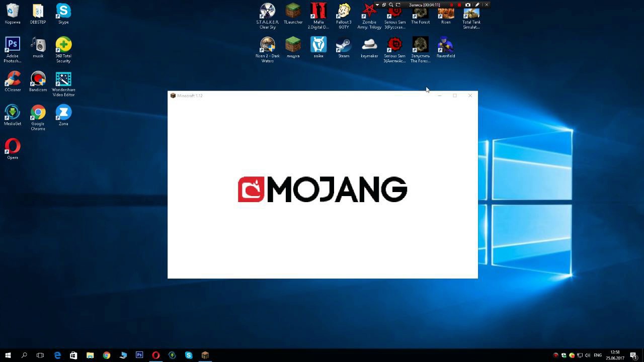The width and height of the screenshot is (644, 362).
Task: Launch Serious Sam 3 English shortcut
Action: 395,49
